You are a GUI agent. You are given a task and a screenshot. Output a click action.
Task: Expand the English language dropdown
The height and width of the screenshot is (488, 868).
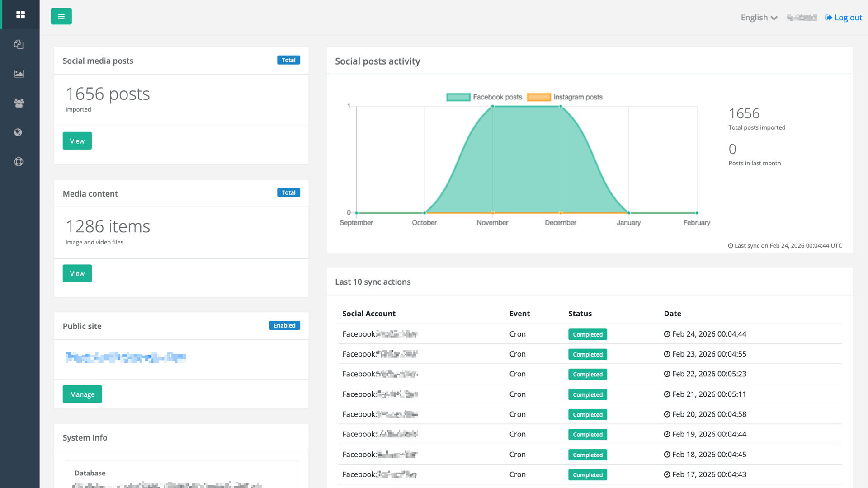(x=759, y=18)
